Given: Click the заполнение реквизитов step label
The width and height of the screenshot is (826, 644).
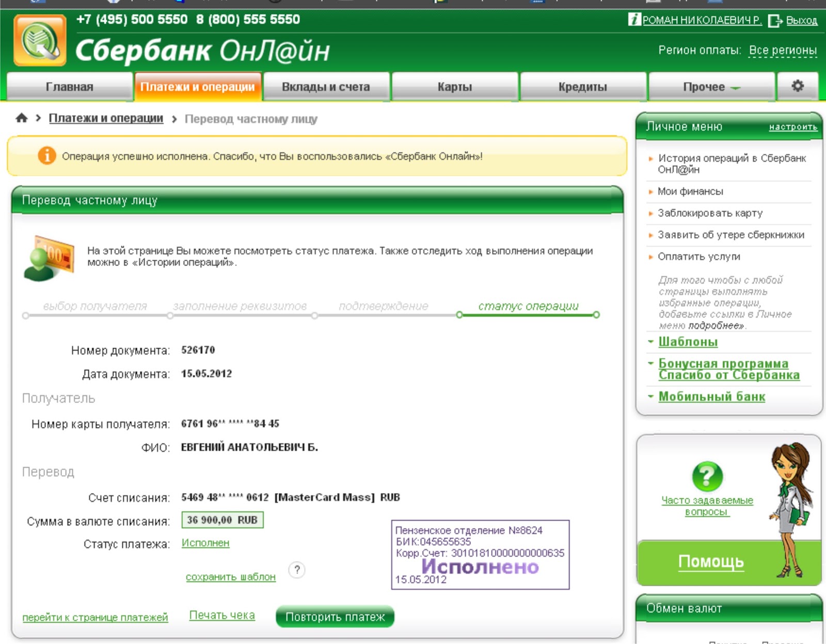Looking at the screenshot, I should coord(240,306).
